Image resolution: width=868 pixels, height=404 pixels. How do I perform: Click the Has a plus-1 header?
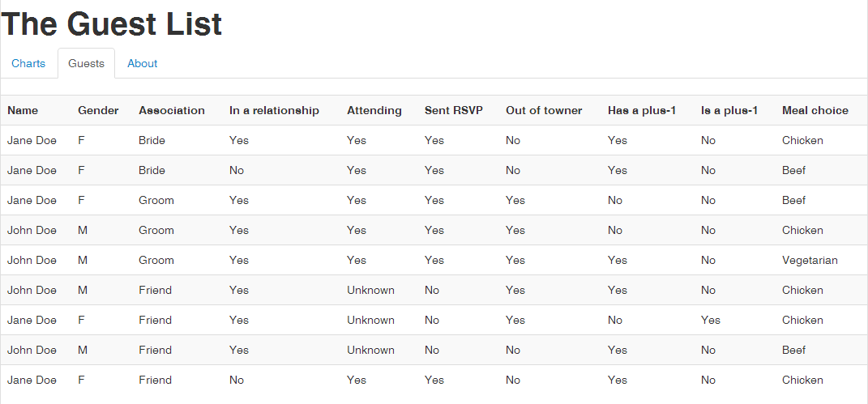(642, 110)
